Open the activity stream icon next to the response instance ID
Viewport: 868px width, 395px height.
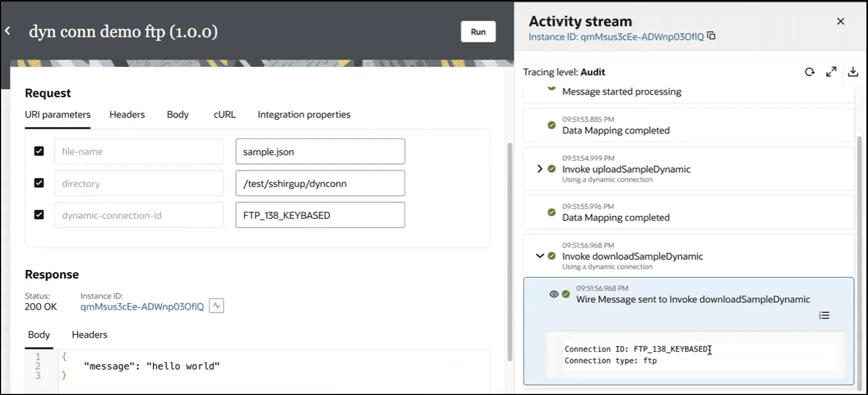point(216,306)
